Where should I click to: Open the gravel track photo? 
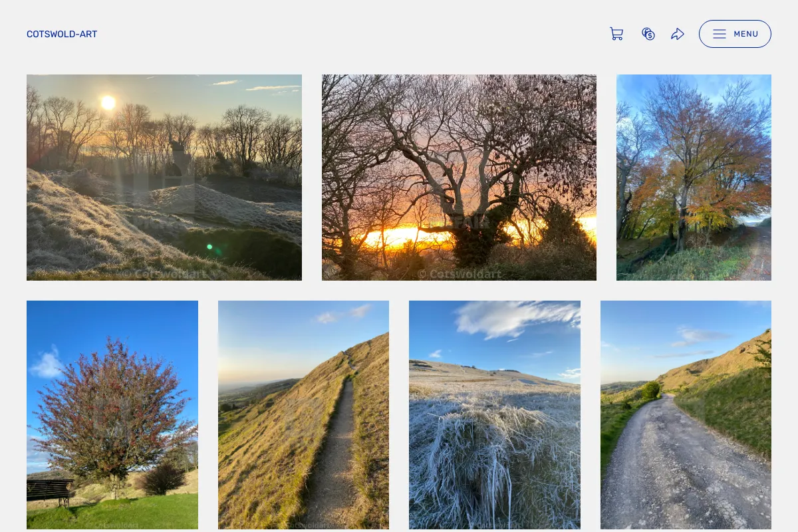686,415
